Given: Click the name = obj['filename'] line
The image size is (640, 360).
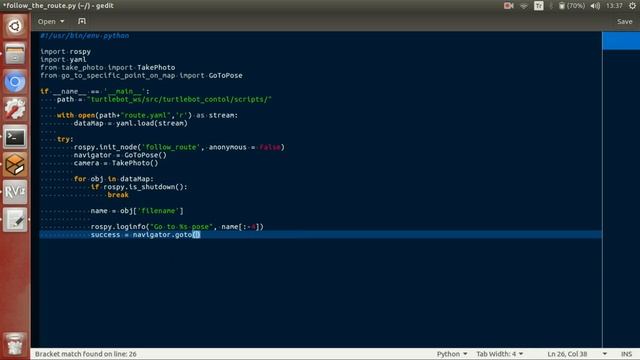Looking at the screenshot, I should coord(137,211).
